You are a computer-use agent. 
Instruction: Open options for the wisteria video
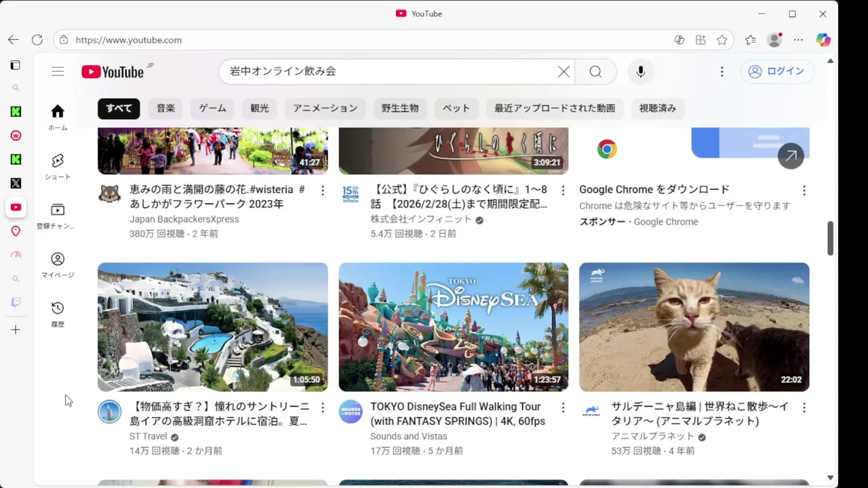click(323, 190)
